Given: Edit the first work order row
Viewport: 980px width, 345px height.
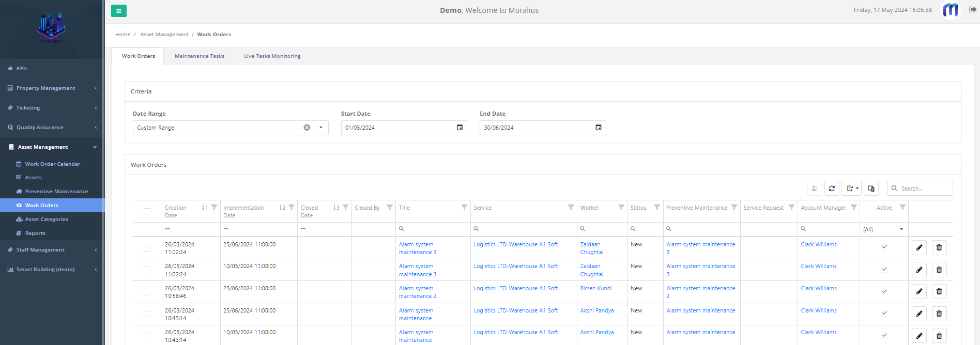Looking at the screenshot, I should (x=919, y=248).
